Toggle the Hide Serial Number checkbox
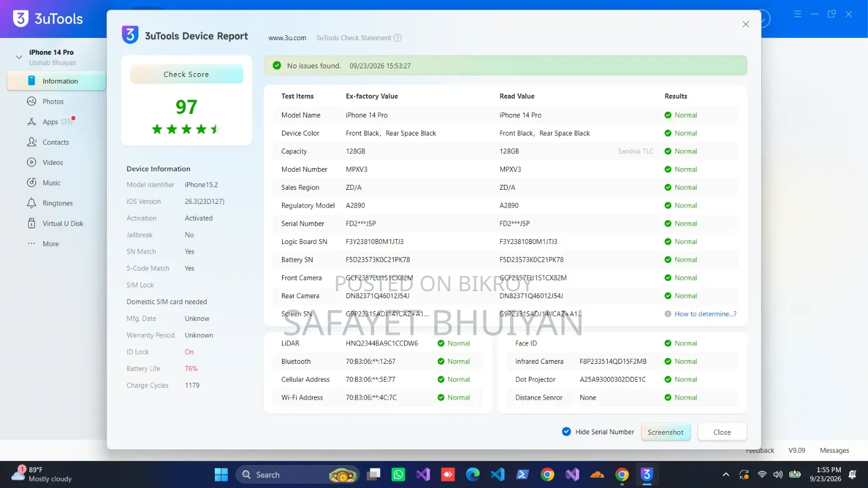 pos(566,432)
